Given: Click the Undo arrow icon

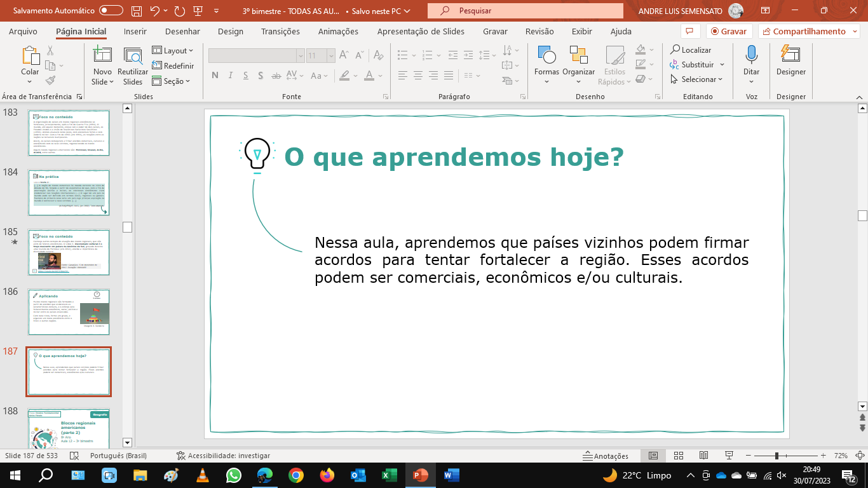Looking at the screenshot, I should point(154,11).
